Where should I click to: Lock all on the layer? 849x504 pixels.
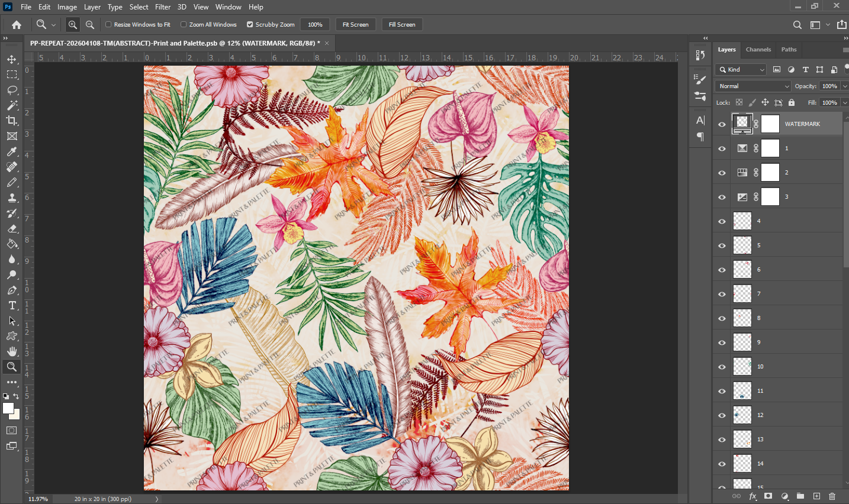point(792,102)
